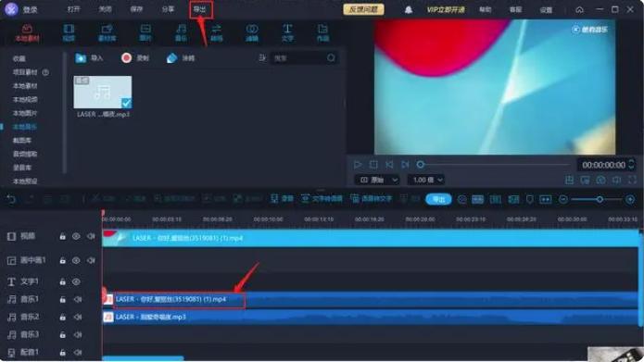Click the 保存 menu item
This screenshot has width=644, height=362.
pos(136,9)
